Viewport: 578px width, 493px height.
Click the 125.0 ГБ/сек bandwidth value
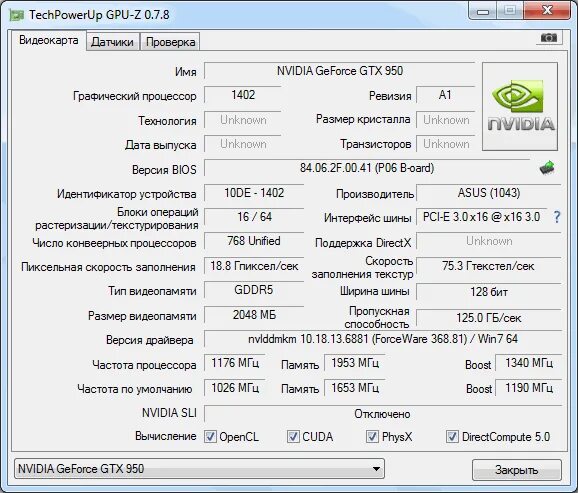488,318
